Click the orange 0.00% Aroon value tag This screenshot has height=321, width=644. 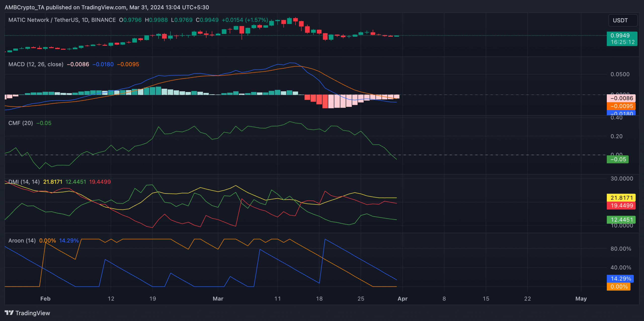coord(619,287)
